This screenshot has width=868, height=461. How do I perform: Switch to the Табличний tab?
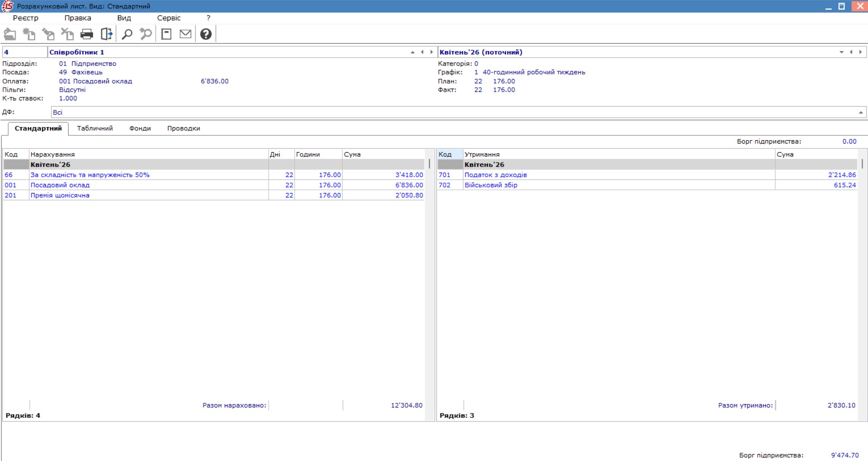click(95, 129)
